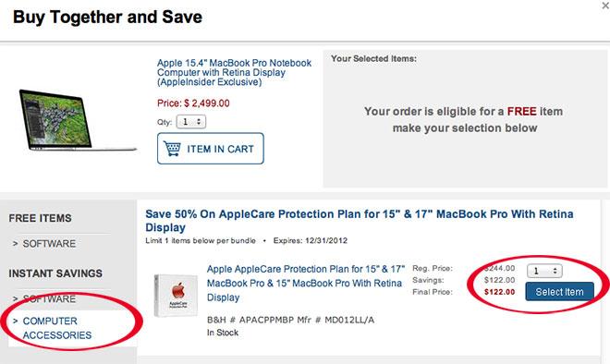Image resolution: width=610 pixels, height=364 pixels.
Task: Open the AppleCare quantity dropdown
Action: 544,271
